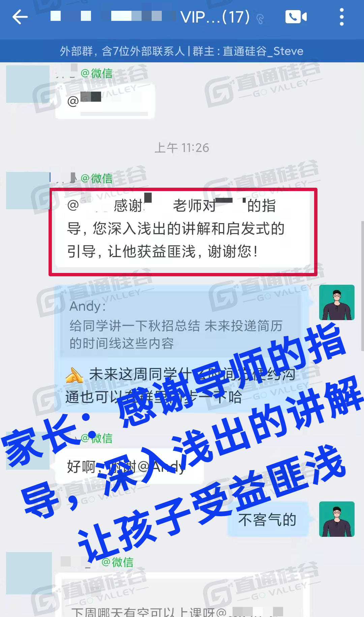Open sender avatar of first message
Image resolution: width=364 pixels, height=617 pixels.
click(x=28, y=84)
